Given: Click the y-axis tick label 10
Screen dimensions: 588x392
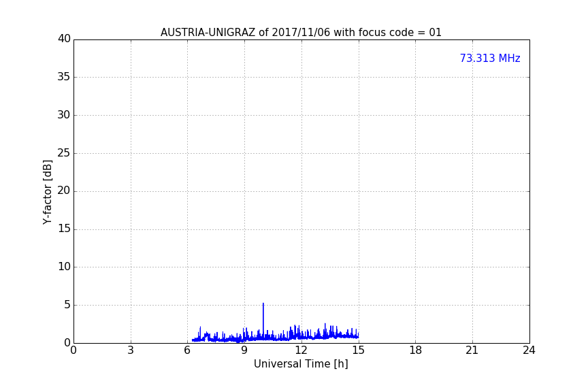Looking at the screenshot, I should pyautogui.click(x=64, y=267).
